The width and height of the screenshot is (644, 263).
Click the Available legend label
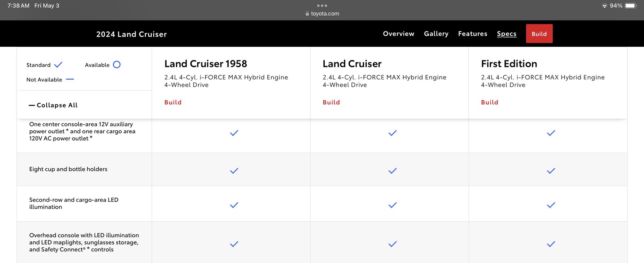(97, 65)
